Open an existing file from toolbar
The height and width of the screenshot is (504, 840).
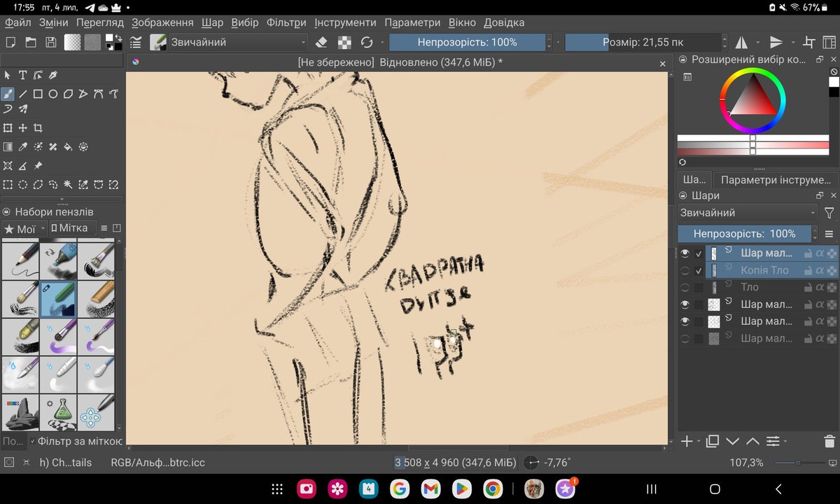coord(30,42)
